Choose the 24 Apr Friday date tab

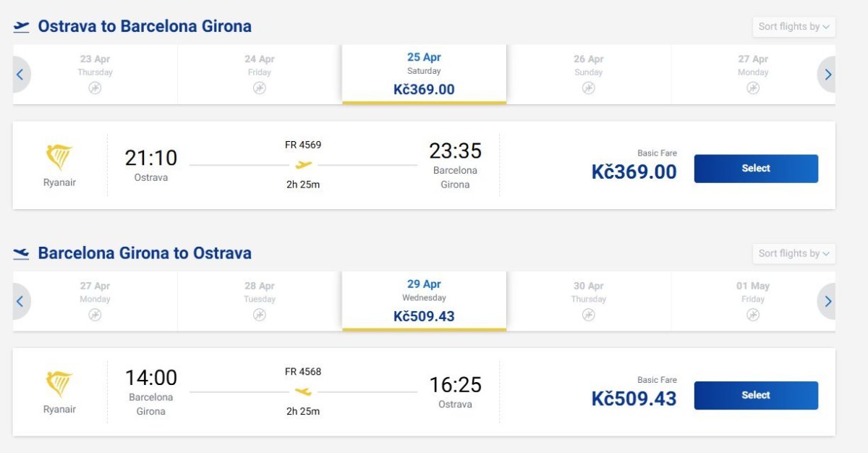pos(260,74)
